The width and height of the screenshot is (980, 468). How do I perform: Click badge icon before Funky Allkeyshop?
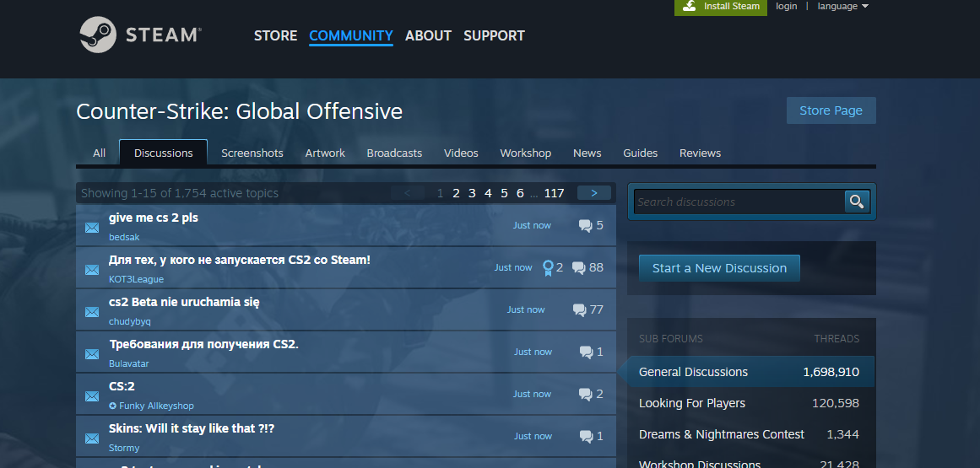pyautogui.click(x=112, y=406)
